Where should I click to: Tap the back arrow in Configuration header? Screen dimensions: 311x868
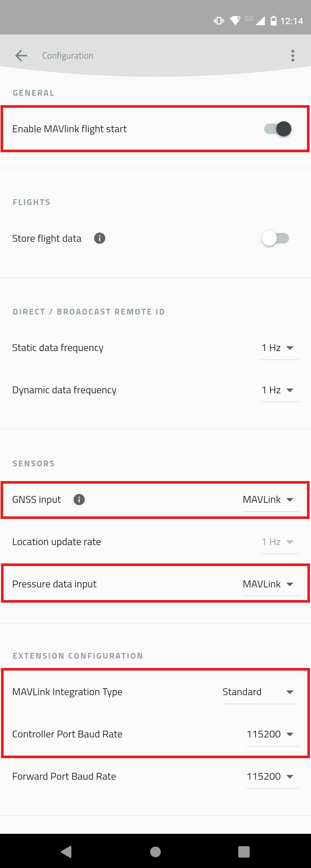21,55
